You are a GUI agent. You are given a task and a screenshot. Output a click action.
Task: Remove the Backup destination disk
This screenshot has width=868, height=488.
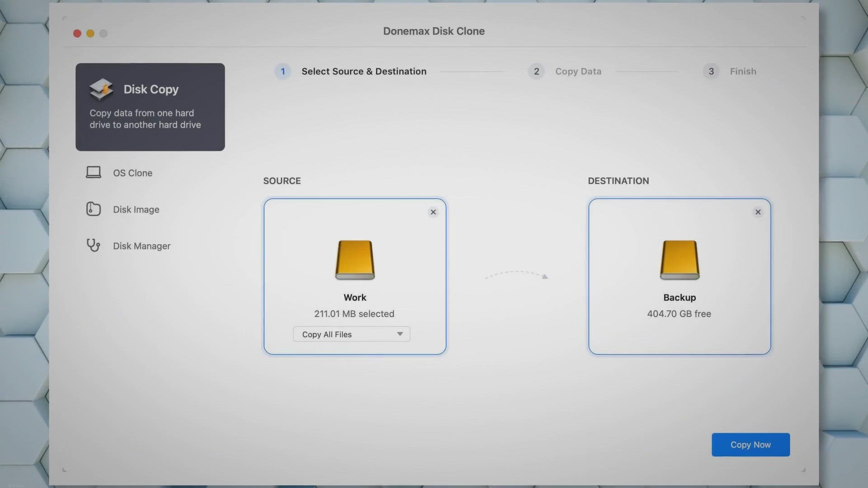(x=758, y=212)
